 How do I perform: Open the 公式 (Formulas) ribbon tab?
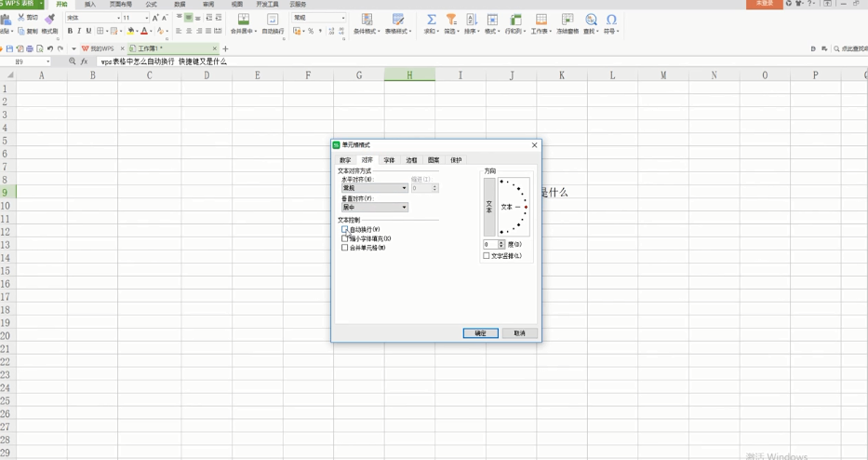[151, 4]
